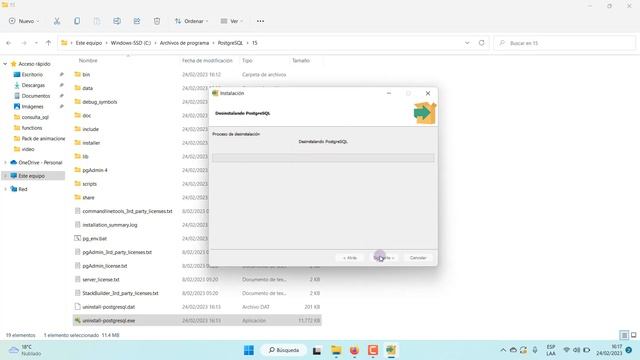Click the OneDrive cloud tray icon
640x360 pixels.
(x=513, y=350)
